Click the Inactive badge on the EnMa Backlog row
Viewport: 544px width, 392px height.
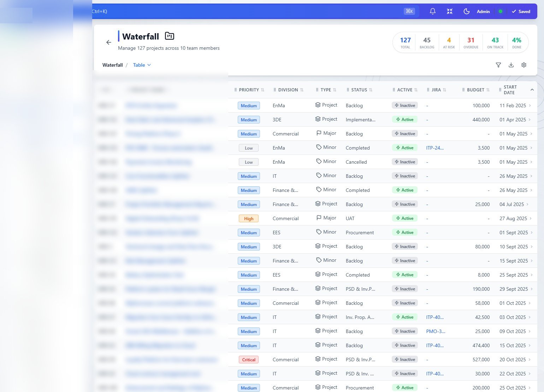pos(404,105)
